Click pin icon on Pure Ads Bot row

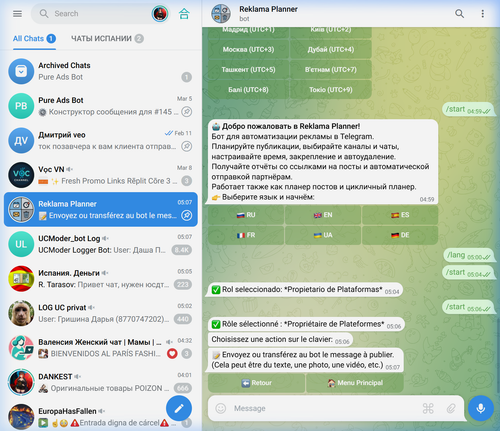click(187, 112)
